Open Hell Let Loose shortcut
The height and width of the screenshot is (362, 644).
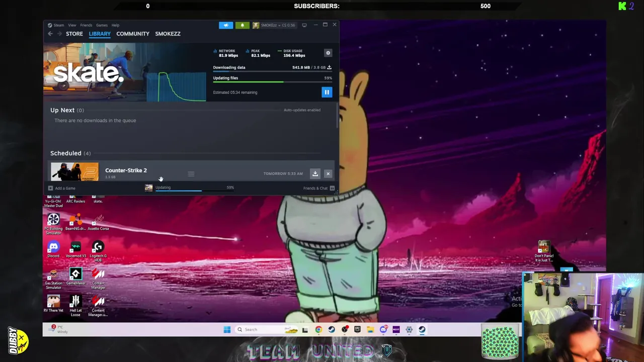coord(75,306)
